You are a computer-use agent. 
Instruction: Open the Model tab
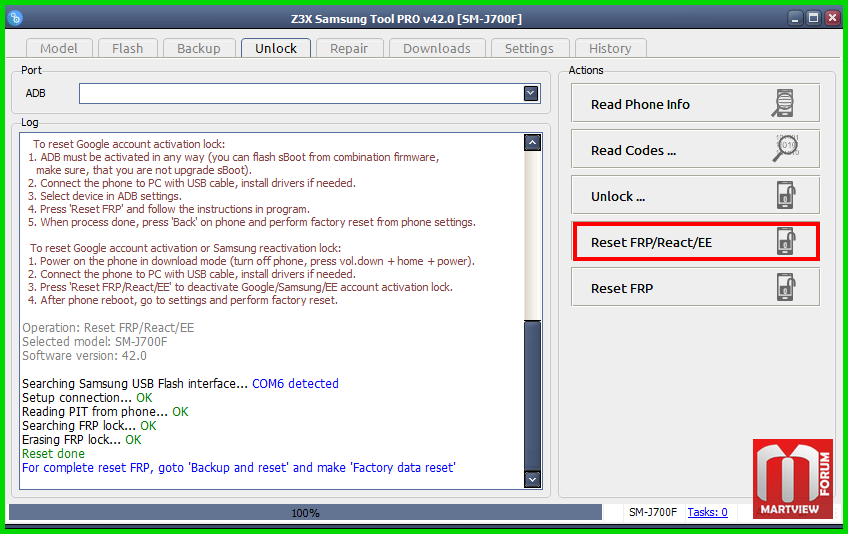point(59,48)
